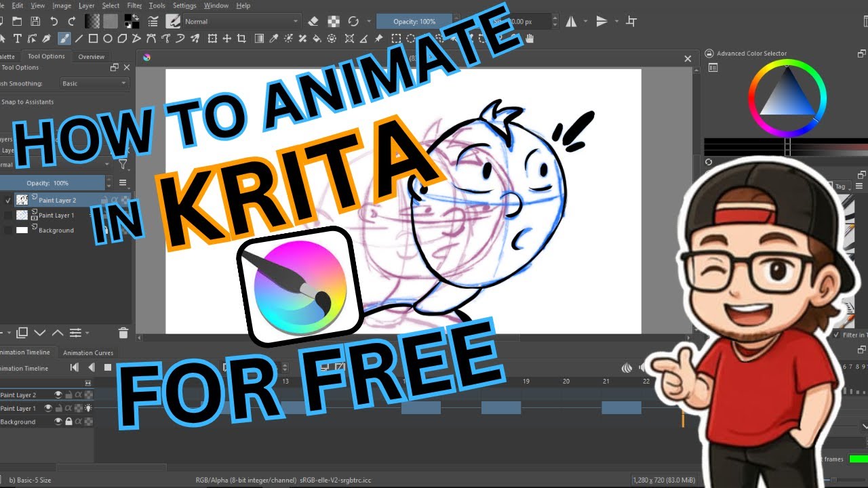Screen dimensions: 868x488
Task: Select the Ellipse tool
Action: (x=108, y=39)
